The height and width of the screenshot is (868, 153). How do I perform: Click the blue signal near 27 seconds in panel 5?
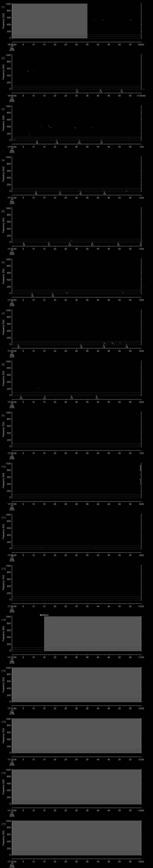[71, 241]
